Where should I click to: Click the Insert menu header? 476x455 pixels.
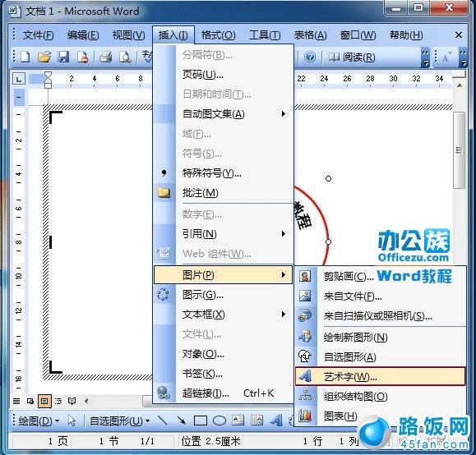[x=173, y=35]
